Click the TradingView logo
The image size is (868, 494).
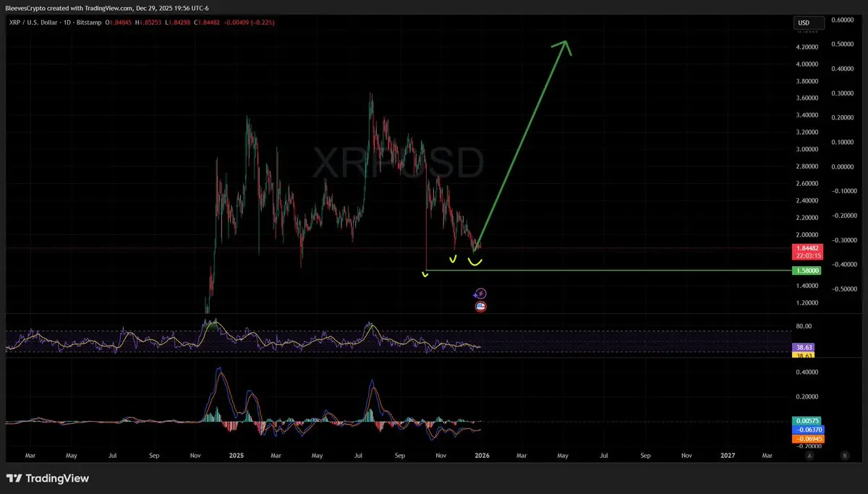47,478
